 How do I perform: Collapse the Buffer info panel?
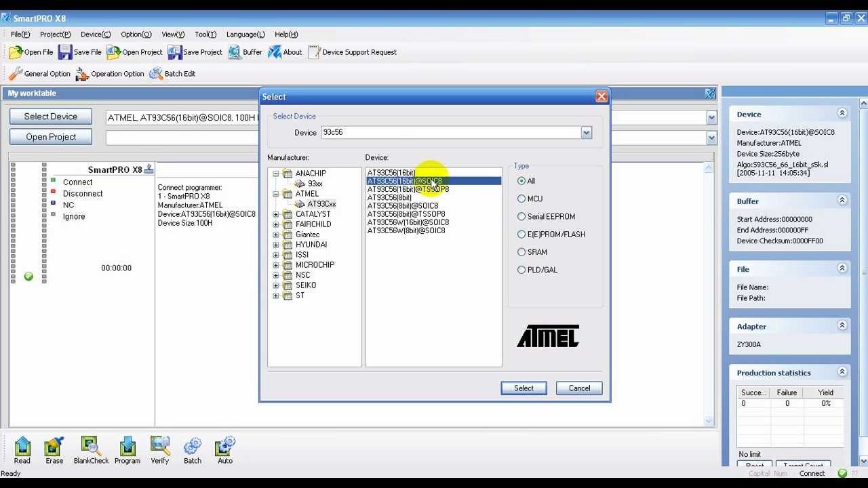842,201
